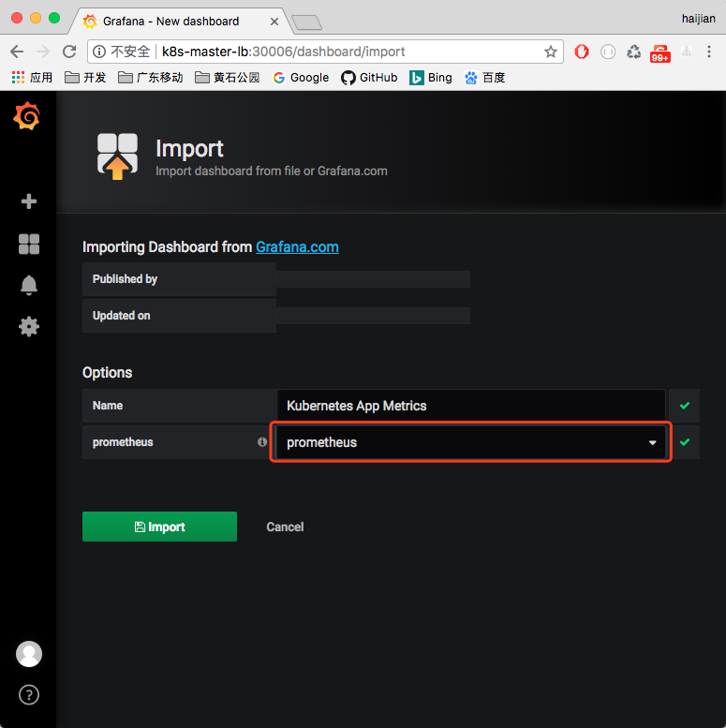Screen dimensions: 726x728
Task: Click the green checkmark beside prometheus dropdown
Action: coord(684,442)
